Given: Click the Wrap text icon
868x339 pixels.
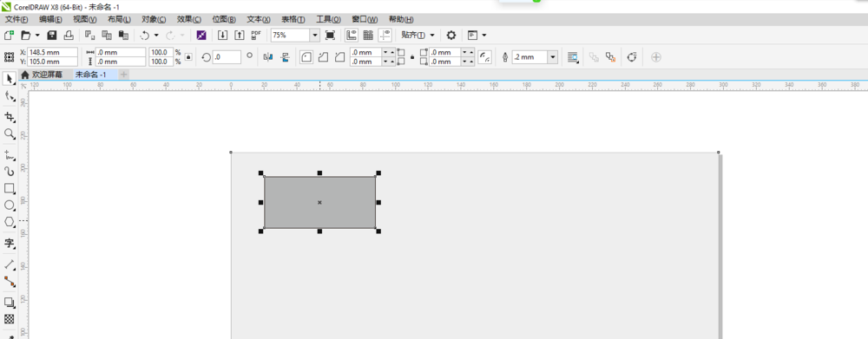Looking at the screenshot, I should click(573, 57).
